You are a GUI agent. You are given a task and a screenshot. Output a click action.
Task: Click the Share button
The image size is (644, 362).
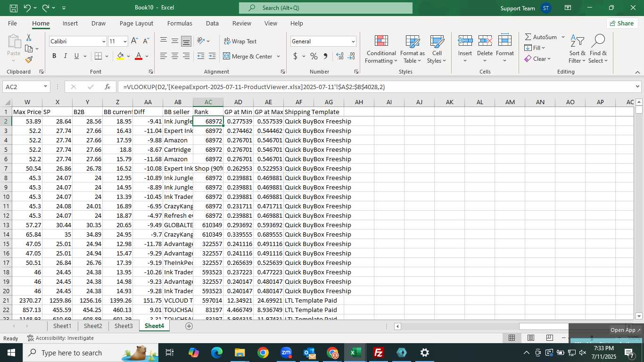tap(622, 23)
